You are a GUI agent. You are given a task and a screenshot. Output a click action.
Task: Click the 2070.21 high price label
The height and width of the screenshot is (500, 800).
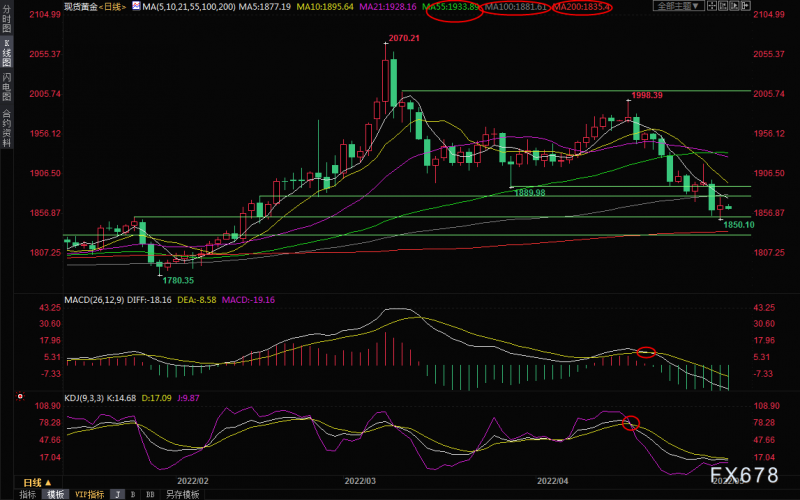(x=404, y=38)
